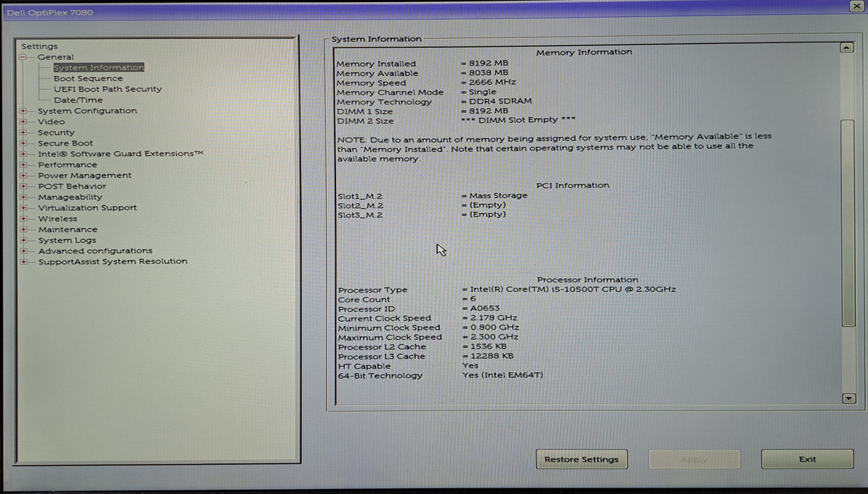
Task: Expand the System Logs node
Action: (x=23, y=240)
